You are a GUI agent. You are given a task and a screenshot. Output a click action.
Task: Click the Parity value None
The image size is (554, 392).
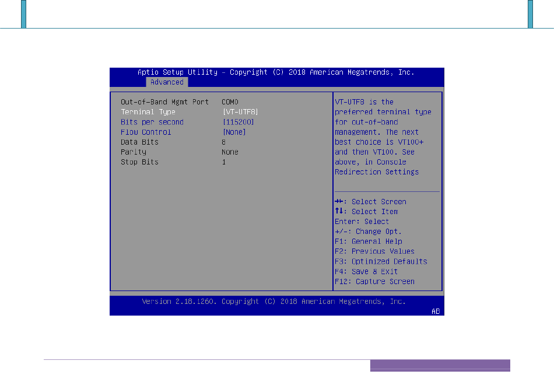(x=230, y=152)
